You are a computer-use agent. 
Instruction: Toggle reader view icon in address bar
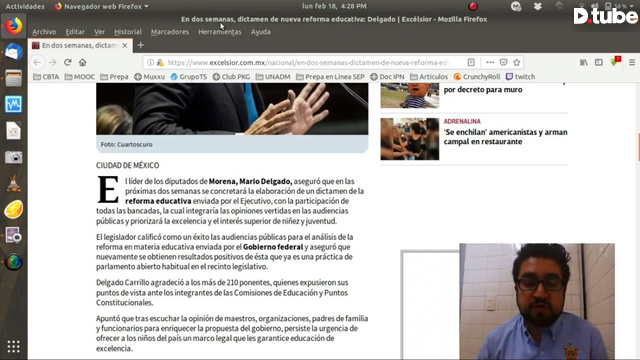pyautogui.click(x=471, y=62)
